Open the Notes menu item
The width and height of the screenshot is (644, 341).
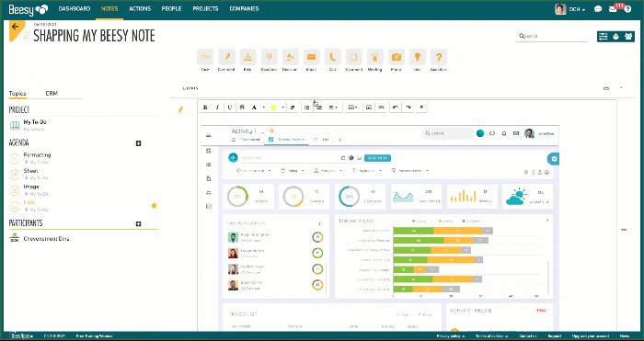[109, 8]
